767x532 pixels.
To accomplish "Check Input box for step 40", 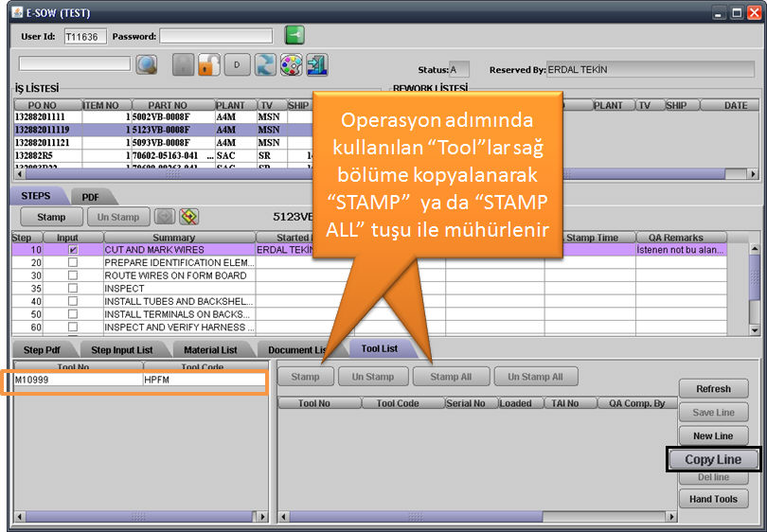I will click(73, 301).
